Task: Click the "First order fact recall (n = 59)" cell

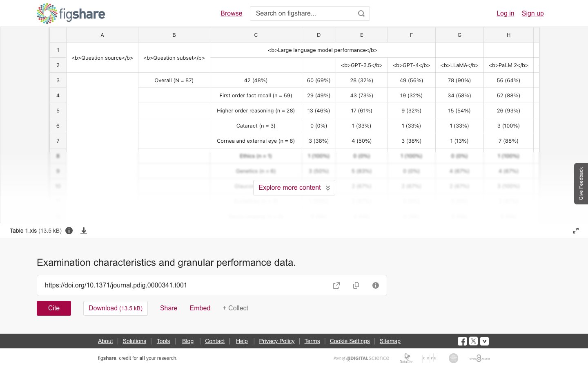Action: 256,96
